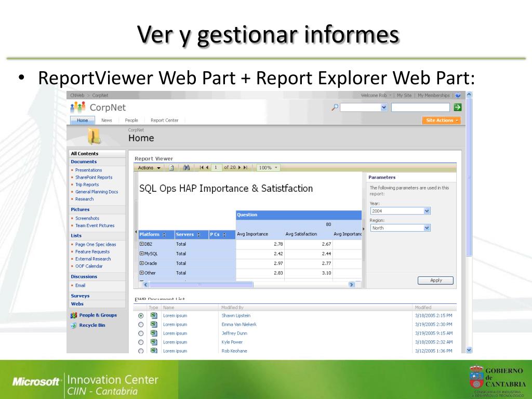
Task: Open the All Contents link
Action: [85, 154]
